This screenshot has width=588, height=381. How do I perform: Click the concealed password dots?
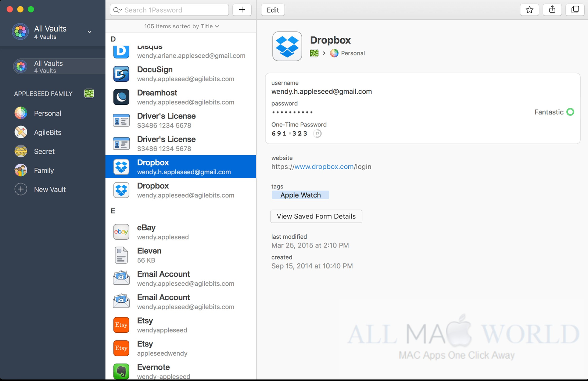[x=292, y=112]
